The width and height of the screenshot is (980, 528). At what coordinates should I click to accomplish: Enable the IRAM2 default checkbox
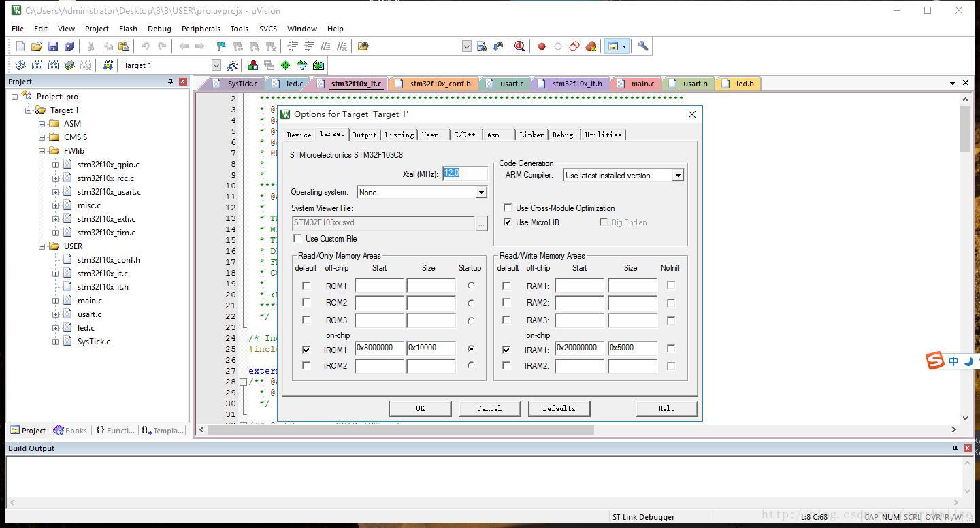click(506, 365)
